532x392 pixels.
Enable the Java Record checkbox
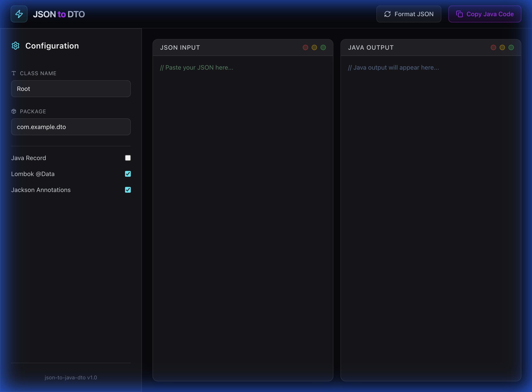point(128,158)
